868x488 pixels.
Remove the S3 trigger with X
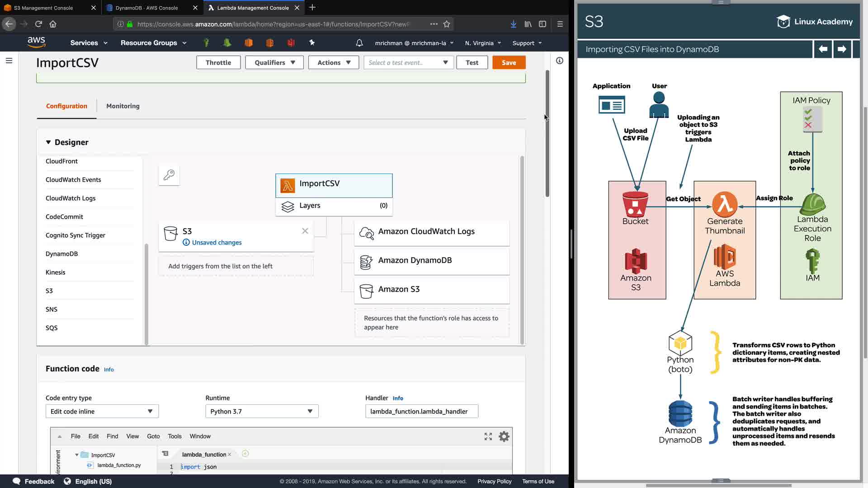click(305, 231)
